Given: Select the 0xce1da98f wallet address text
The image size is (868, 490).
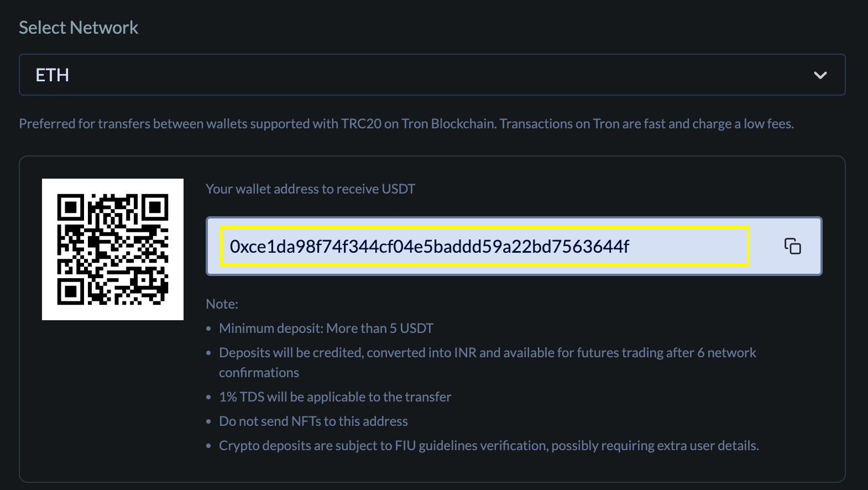Looking at the screenshot, I should 429,247.
